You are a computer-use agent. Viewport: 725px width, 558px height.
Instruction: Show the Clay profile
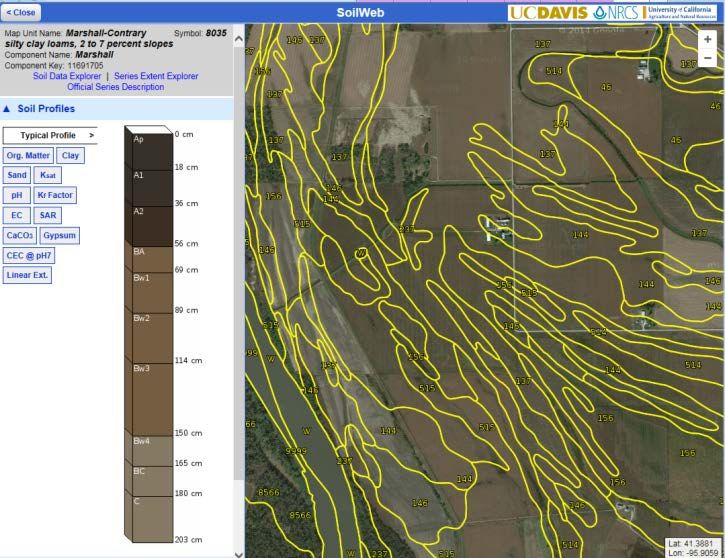[70, 155]
